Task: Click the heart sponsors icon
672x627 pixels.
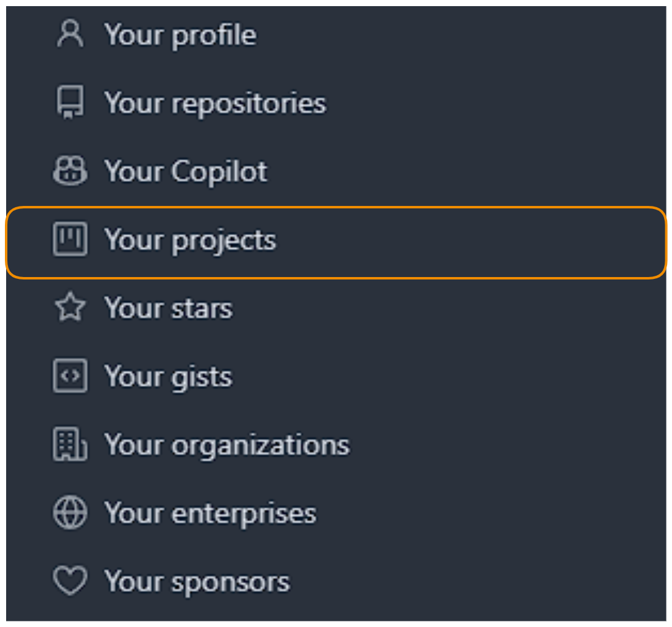Action: [71, 581]
